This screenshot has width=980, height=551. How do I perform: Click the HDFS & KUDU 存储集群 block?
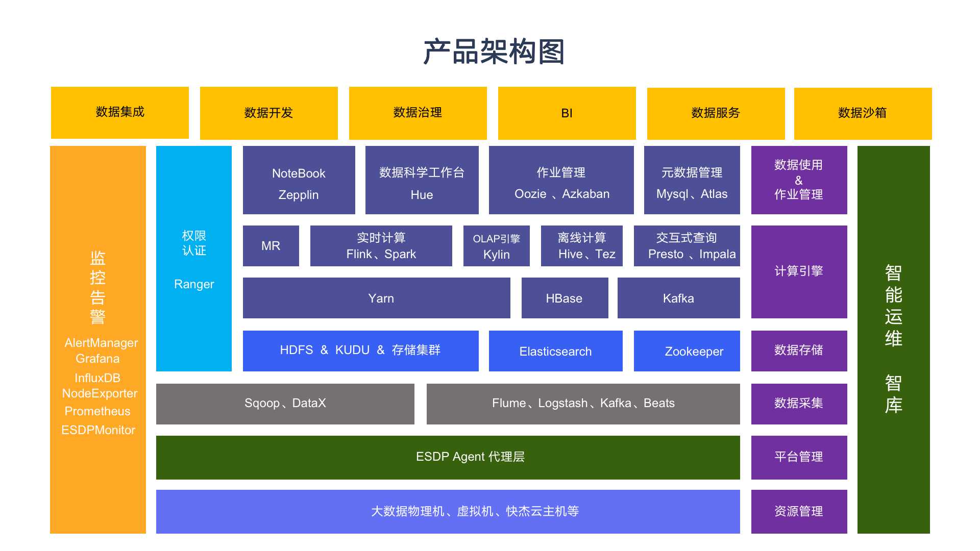point(361,350)
